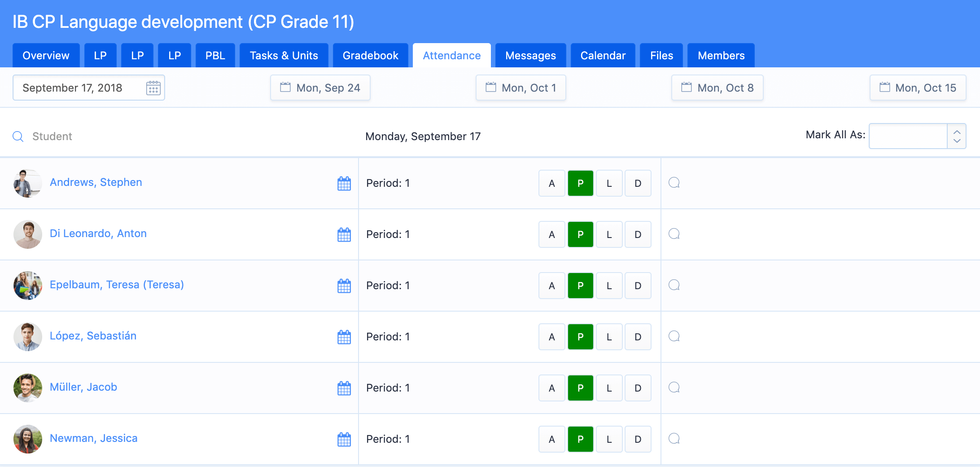This screenshot has height=467, width=980.
Task: Toggle Present (P) for Di Leonardo, Anton
Action: tap(581, 234)
